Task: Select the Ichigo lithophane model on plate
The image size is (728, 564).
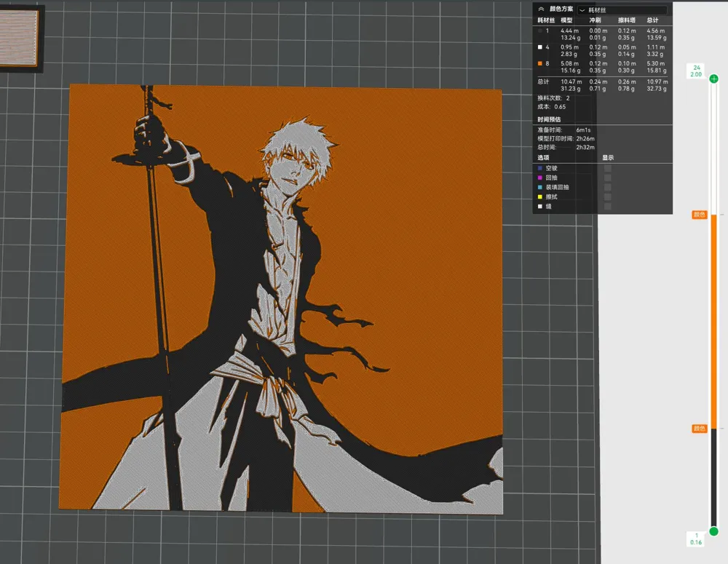Action: click(282, 299)
